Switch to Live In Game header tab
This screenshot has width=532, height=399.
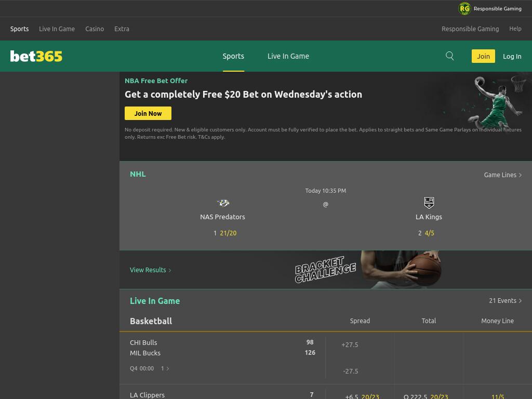(288, 56)
